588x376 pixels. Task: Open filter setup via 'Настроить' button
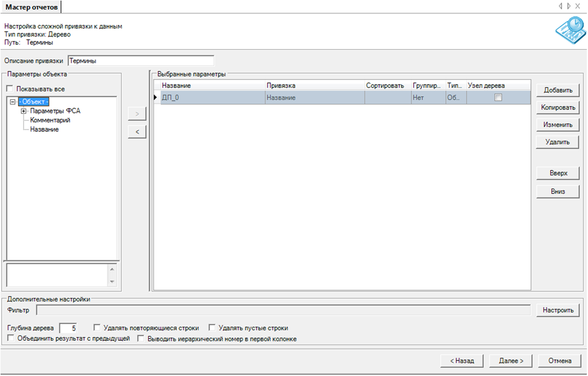(x=558, y=310)
